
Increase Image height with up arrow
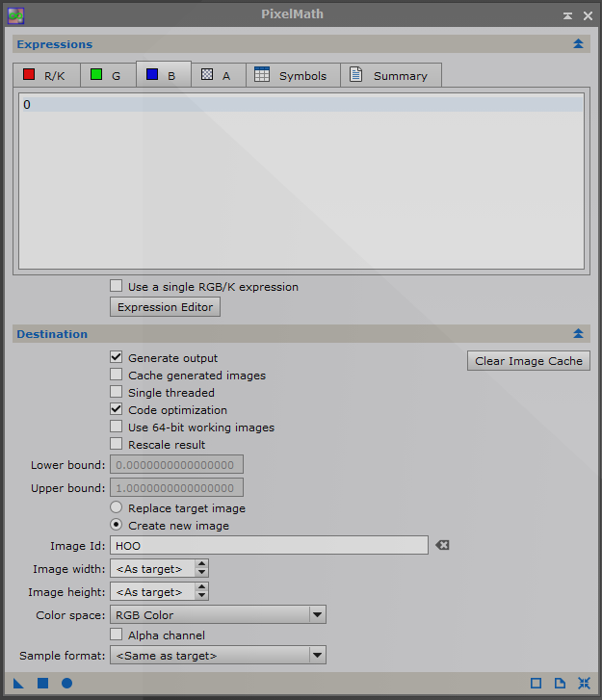coord(202,587)
